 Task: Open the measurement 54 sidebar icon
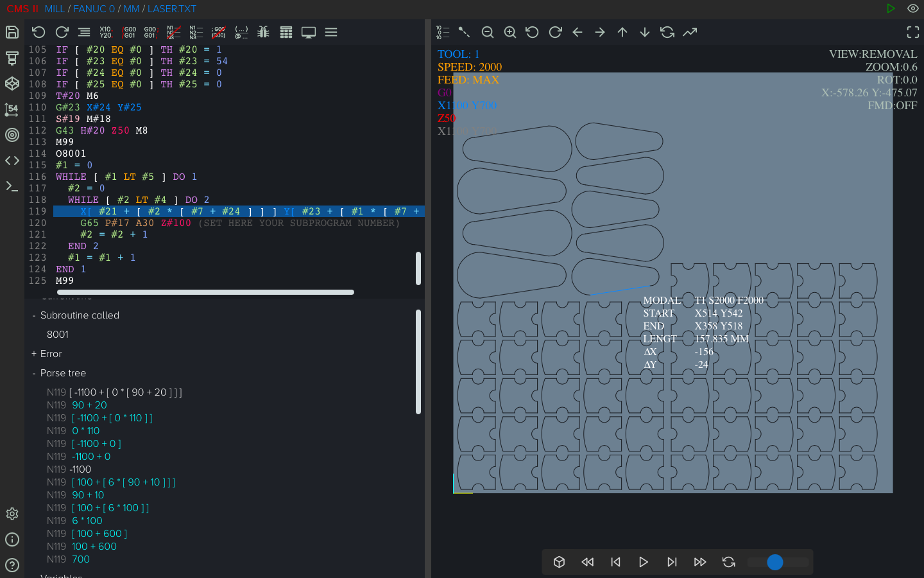12,109
